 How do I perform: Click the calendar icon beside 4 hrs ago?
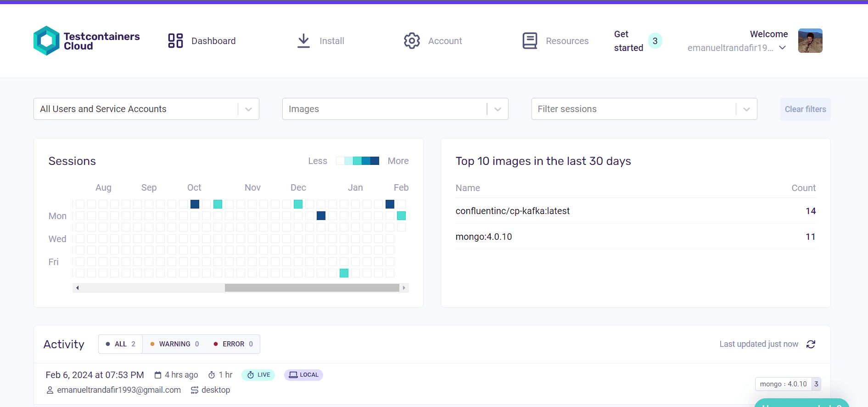pos(158,375)
